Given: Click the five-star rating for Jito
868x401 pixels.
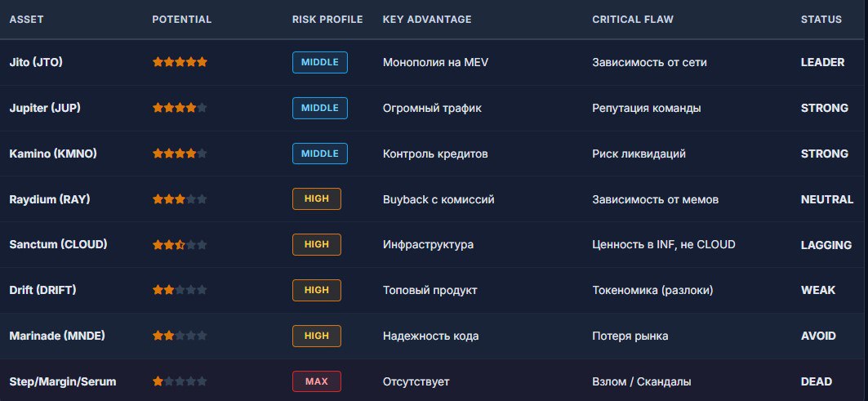Looking at the screenshot, I should pyautogui.click(x=180, y=62).
